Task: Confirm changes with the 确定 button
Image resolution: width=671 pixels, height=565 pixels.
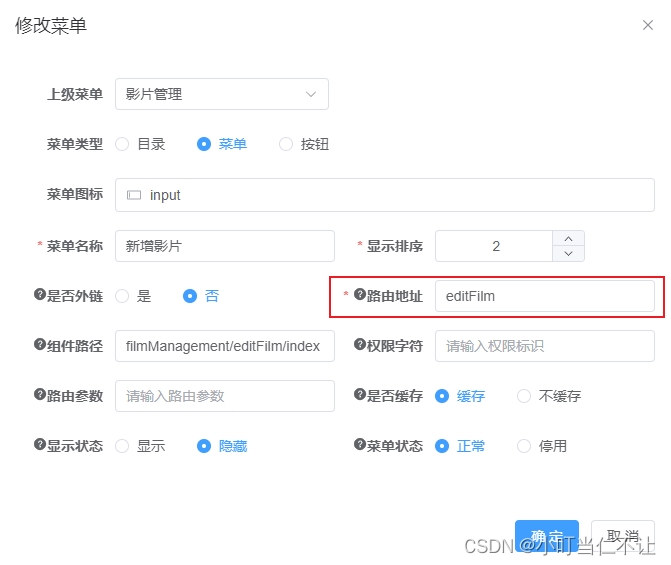Action: coord(547,536)
